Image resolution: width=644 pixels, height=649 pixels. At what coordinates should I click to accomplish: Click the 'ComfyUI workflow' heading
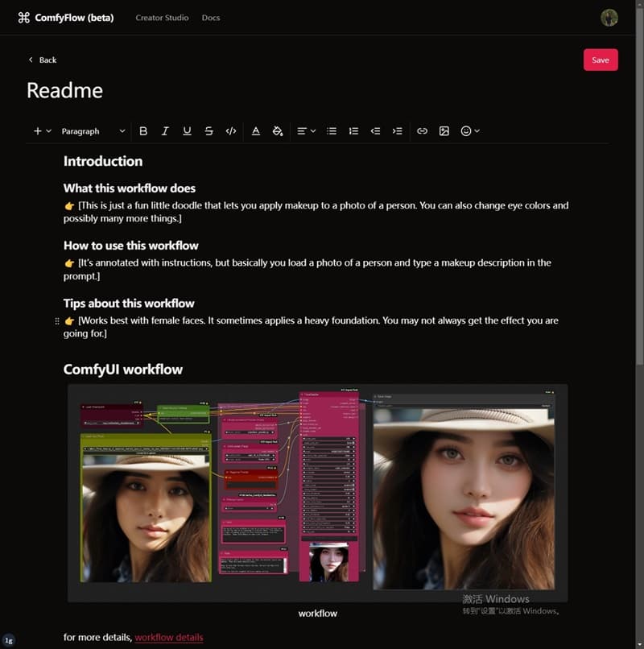click(123, 370)
